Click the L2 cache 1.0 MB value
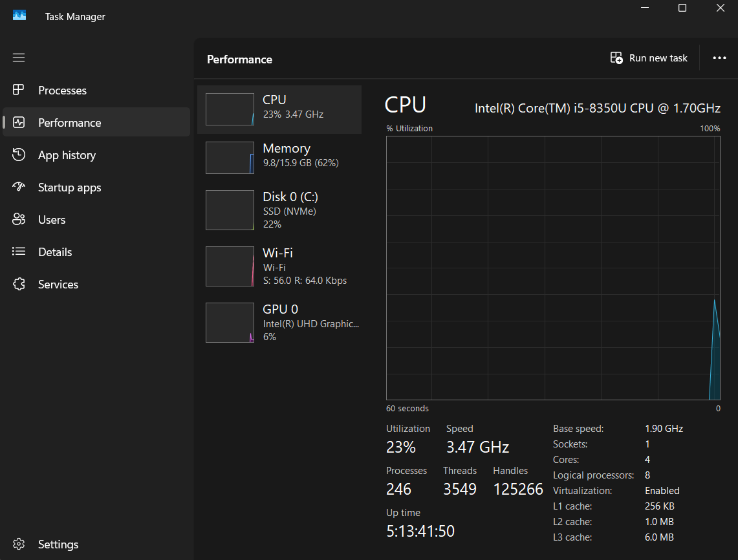The height and width of the screenshot is (560, 738). [x=659, y=522]
